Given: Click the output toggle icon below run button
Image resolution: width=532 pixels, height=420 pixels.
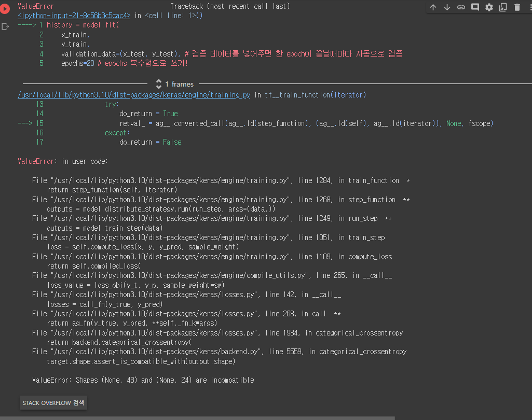Looking at the screenshot, I should pos(5,26).
